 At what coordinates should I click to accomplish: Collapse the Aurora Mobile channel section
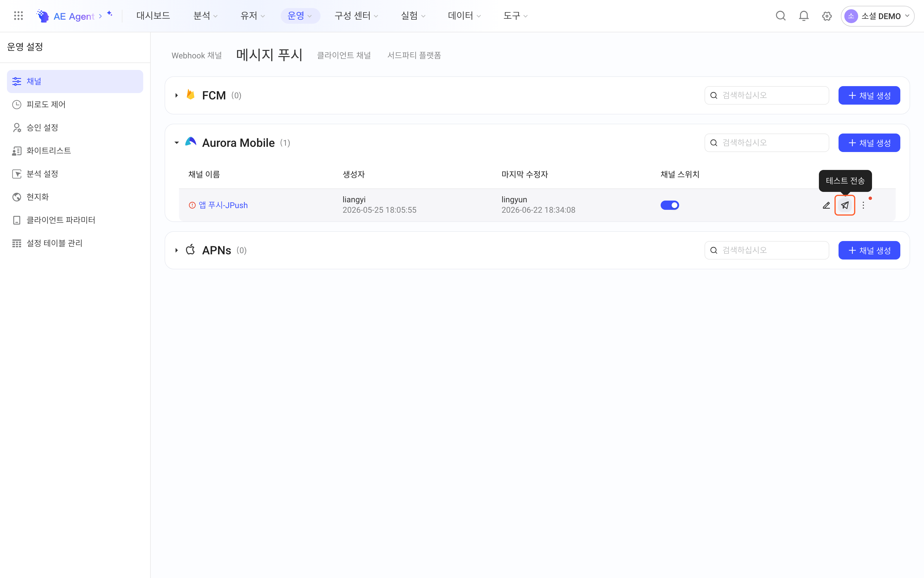[x=176, y=142]
